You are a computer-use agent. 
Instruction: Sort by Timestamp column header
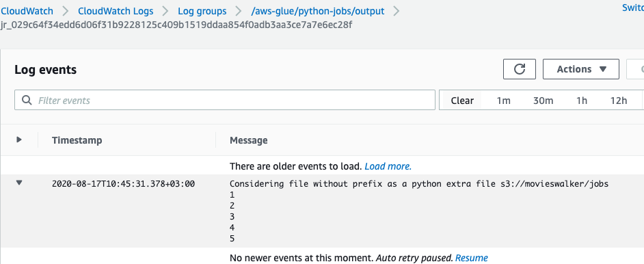click(x=77, y=140)
